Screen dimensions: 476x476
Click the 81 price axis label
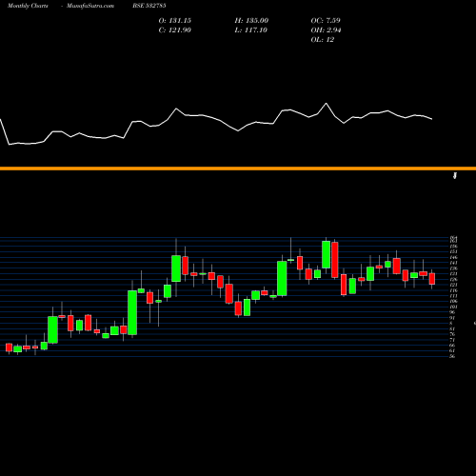tap(452, 328)
